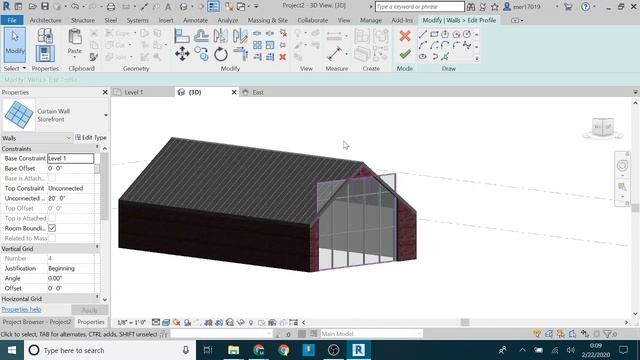The height and width of the screenshot is (360, 640).
Task: Click the keyword search box
Action: click(x=420, y=7)
